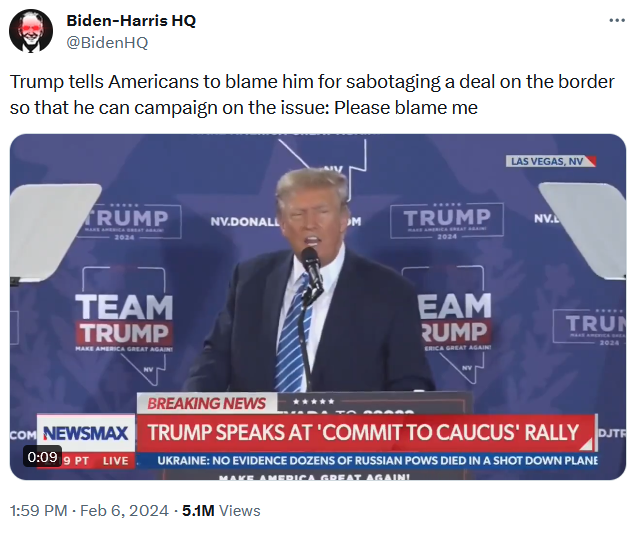Open the Biden-Harris HQ display name
The image size is (632, 537).
coord(131,21)
